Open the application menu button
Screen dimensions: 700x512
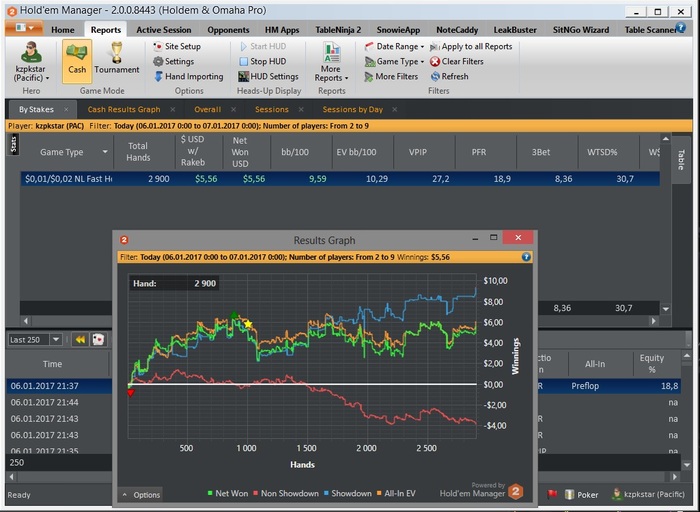coord(25,28)
